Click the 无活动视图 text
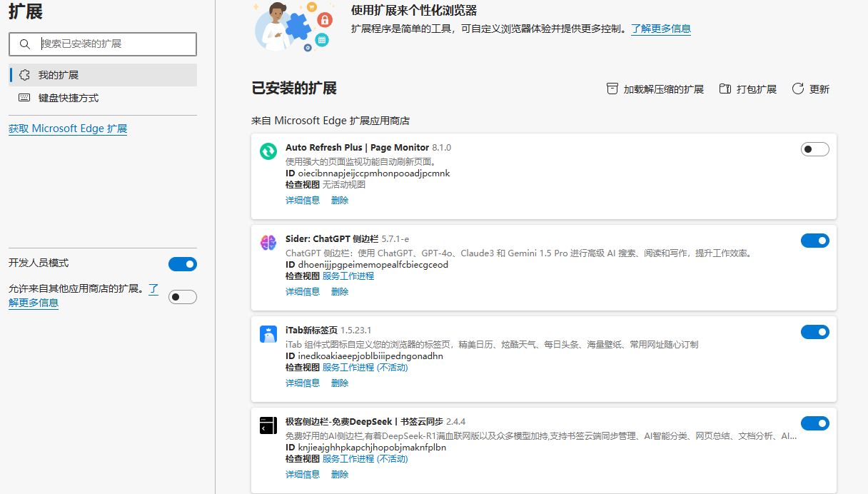This screenshot has height=494, width=868. (x=344, y=185)
